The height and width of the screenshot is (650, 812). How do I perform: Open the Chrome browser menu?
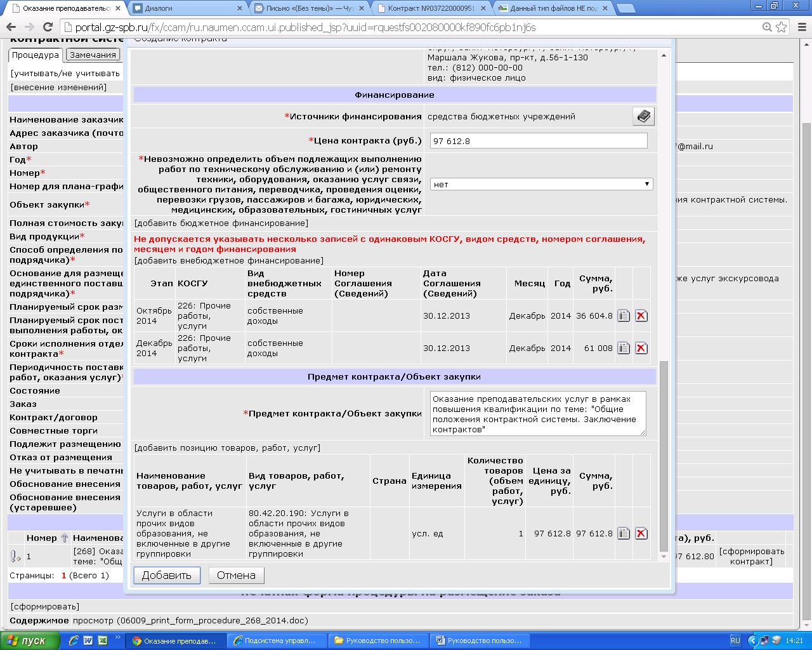(799, 27)
